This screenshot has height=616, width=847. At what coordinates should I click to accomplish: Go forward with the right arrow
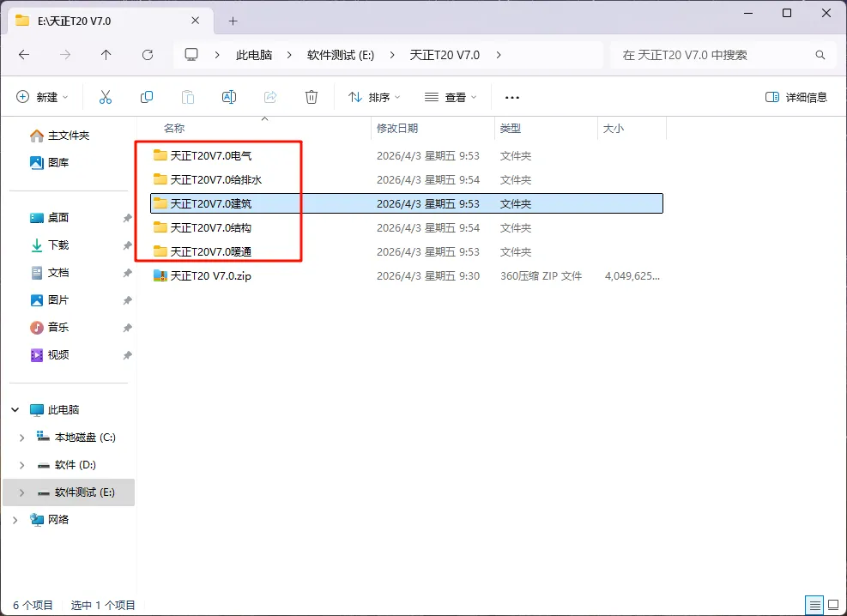[65, 55]
